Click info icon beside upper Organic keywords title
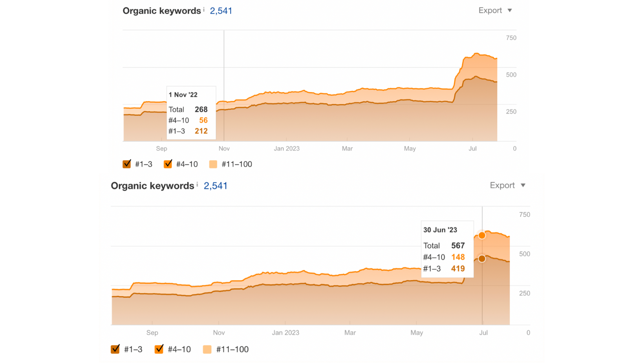Image resolution: width=644 pixels, height=363 pixels. pyautogui.click(x=204, y=9)
